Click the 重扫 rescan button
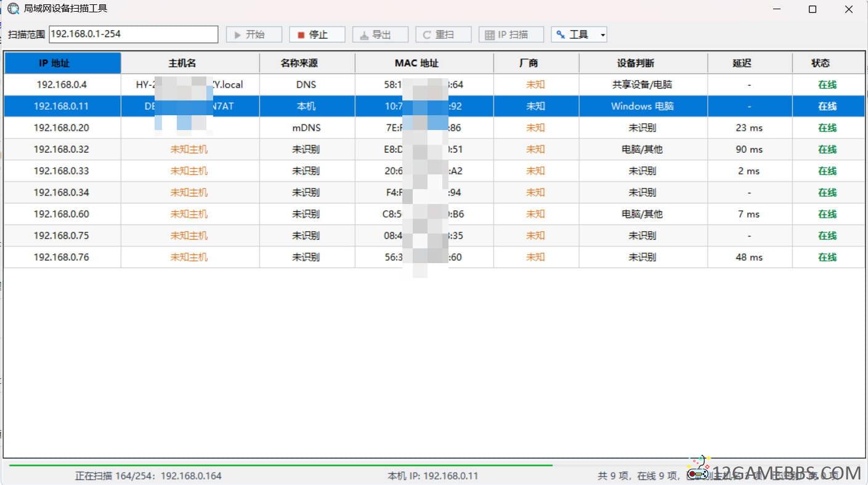Screen dimensions: 868x485 (x=443, y=35)
